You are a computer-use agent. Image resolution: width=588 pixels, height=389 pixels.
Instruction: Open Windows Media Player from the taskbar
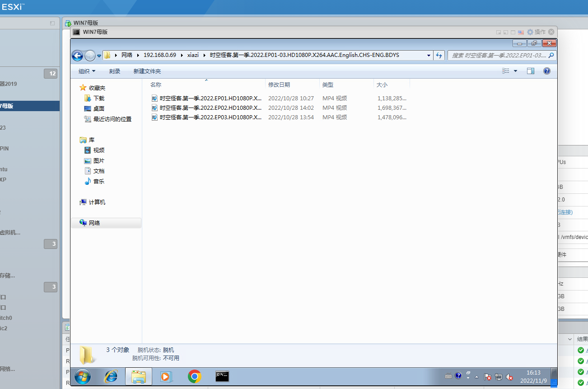click(x=166, y=376)
